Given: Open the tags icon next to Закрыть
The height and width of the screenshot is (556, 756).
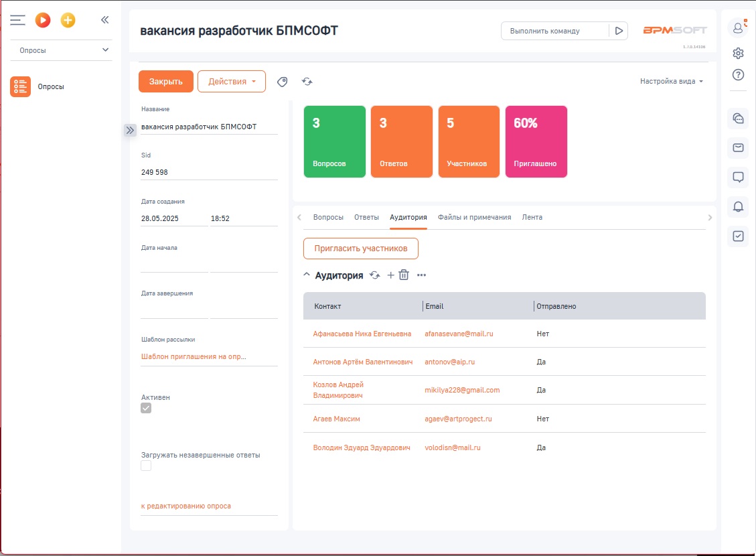Looking at the screenshot, I should [282, 81].
